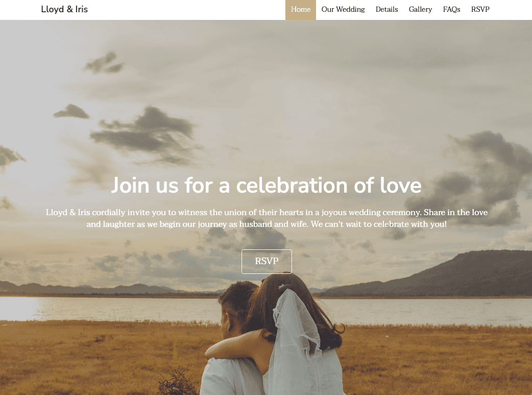Select the Home navigation tab
The height and width of the screenshot is (395, 532).
301,10
